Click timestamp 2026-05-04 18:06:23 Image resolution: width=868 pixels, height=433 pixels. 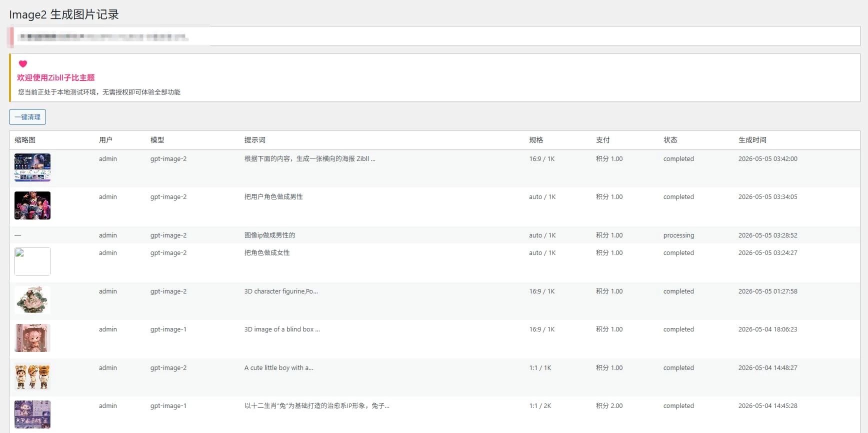tap(768, 329)
